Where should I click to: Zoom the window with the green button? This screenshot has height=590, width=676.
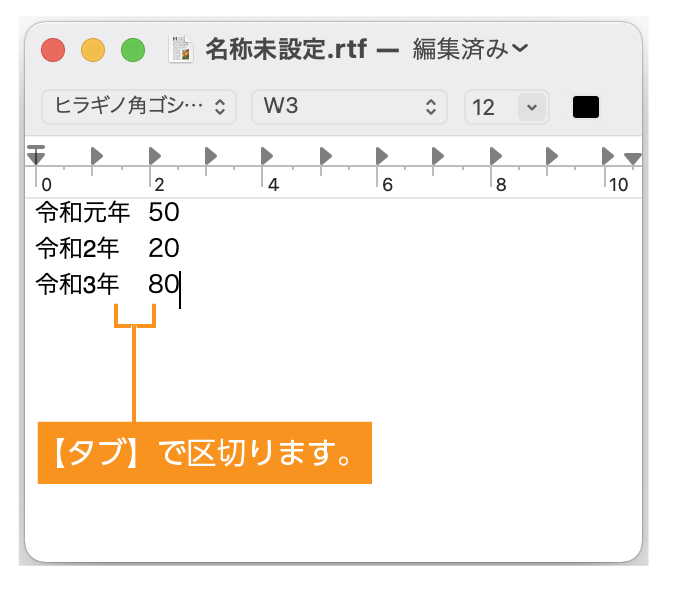[133, 50]
